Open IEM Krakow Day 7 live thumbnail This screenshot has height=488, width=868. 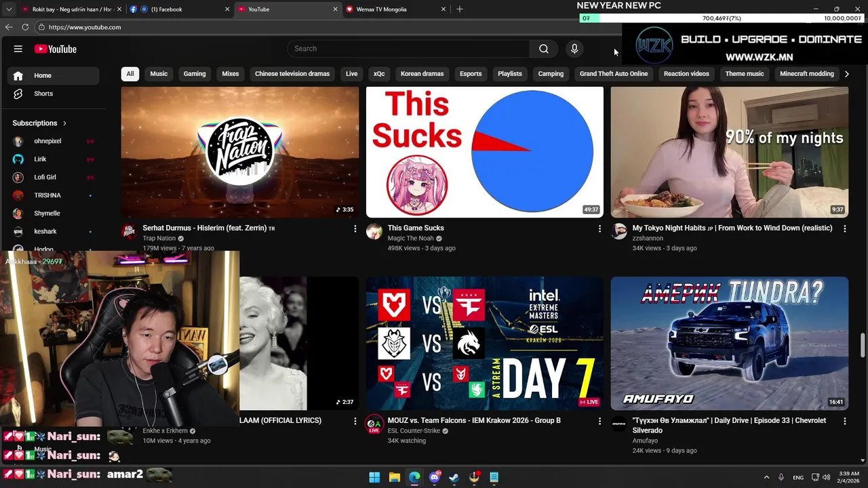(484, 343)
